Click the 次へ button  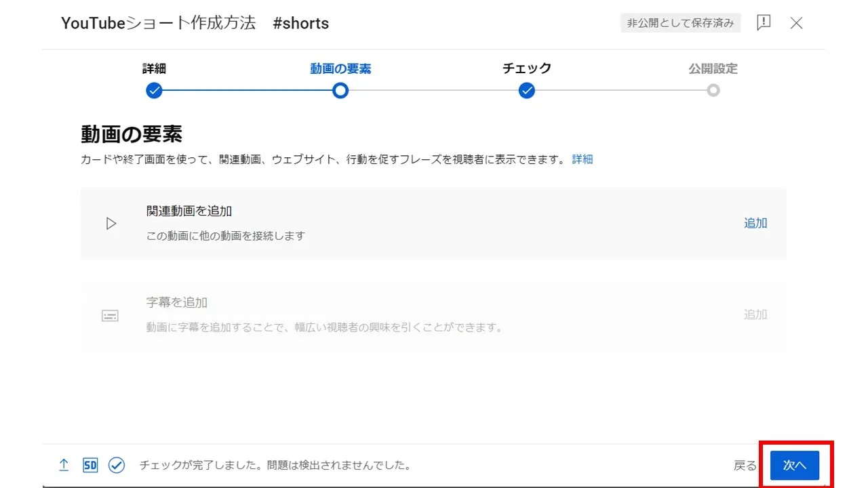pyautogui.click(x=795, y=466)
